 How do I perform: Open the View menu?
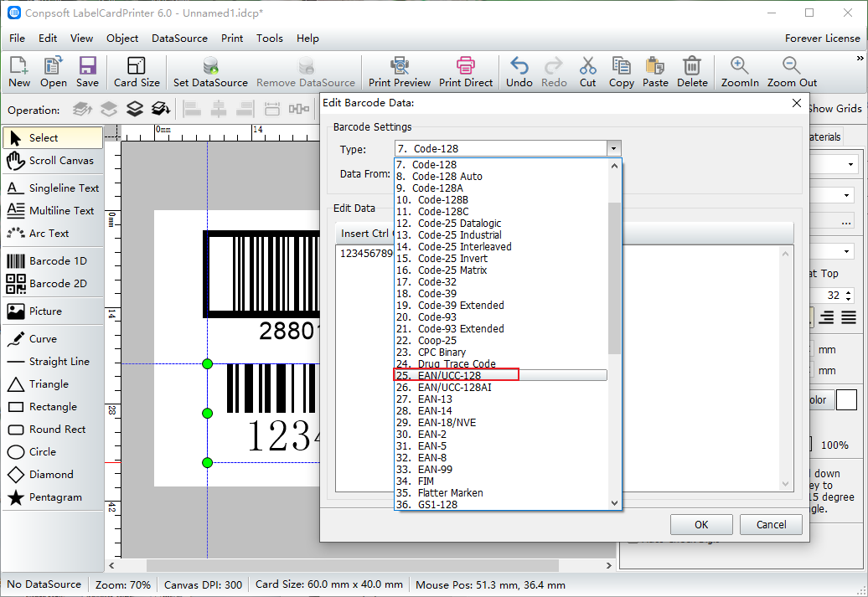81,39
